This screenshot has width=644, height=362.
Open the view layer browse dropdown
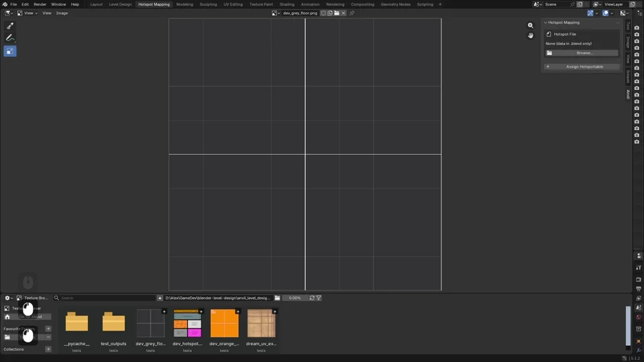(596, 4)
